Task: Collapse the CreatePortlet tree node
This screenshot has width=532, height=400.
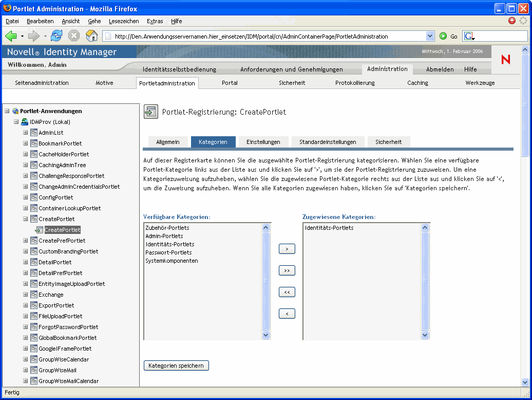Action: click(26, 219)
